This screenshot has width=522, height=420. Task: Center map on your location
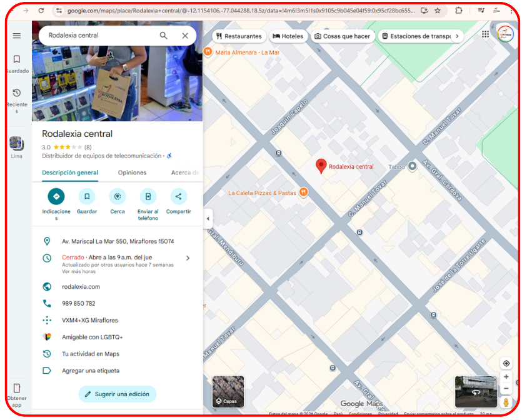506,364
